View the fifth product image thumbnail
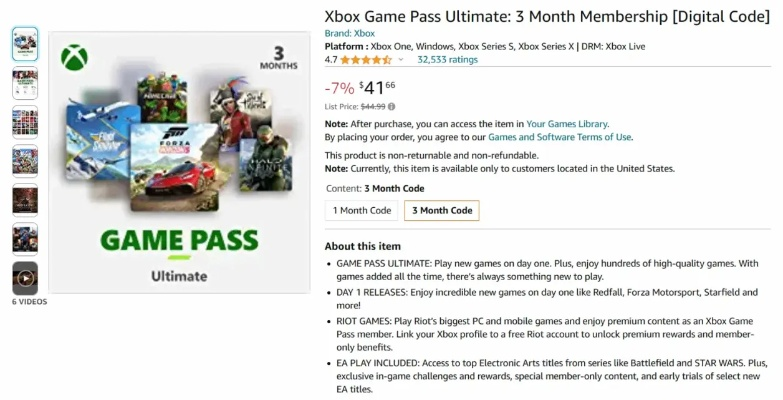783x400 pixels. pyautogui.click(x=25, y=200)
